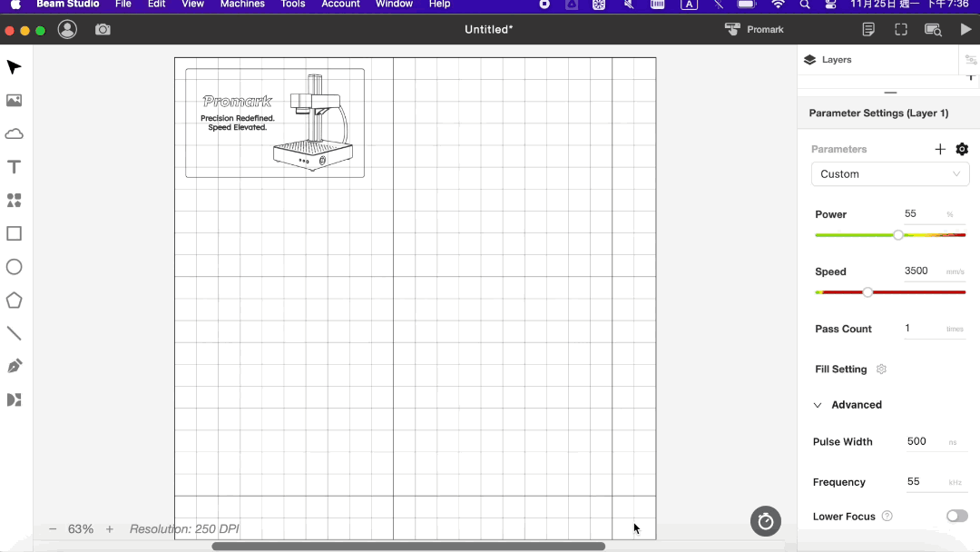Viewport: 980px width, 552px height.
Task: Open the macOS Apple menu
Action: pos(15,5)
